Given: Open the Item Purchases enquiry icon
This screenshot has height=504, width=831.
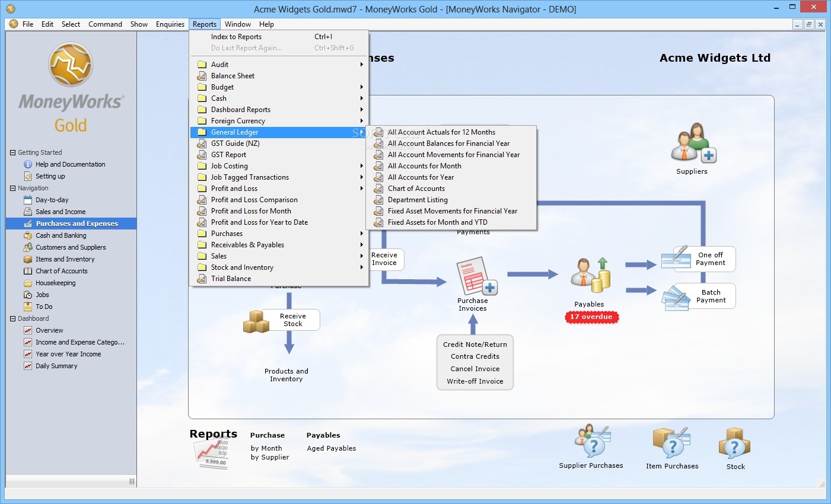Looking at the screenshot, I should [x=671, y=442].
